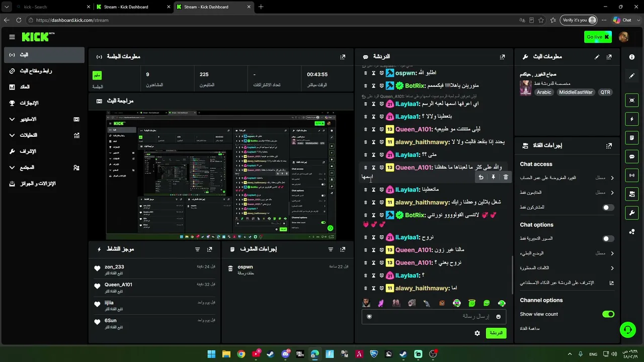Click the stream preview thumbnail
Screen dimensions: 644x362
point(221,176)
